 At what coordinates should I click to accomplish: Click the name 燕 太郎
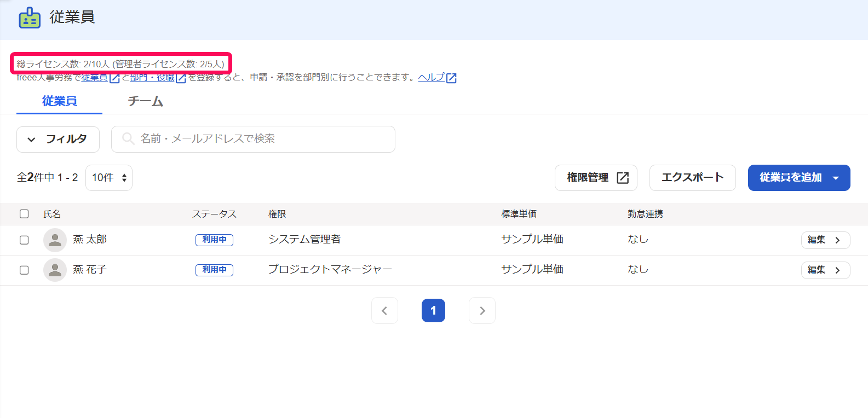point(90,240)
